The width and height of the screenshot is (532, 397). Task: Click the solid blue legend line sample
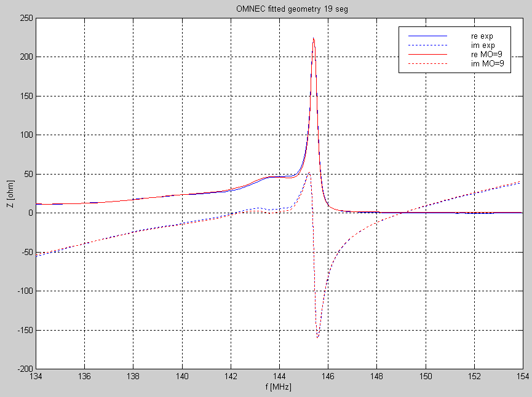coord(427,36)
